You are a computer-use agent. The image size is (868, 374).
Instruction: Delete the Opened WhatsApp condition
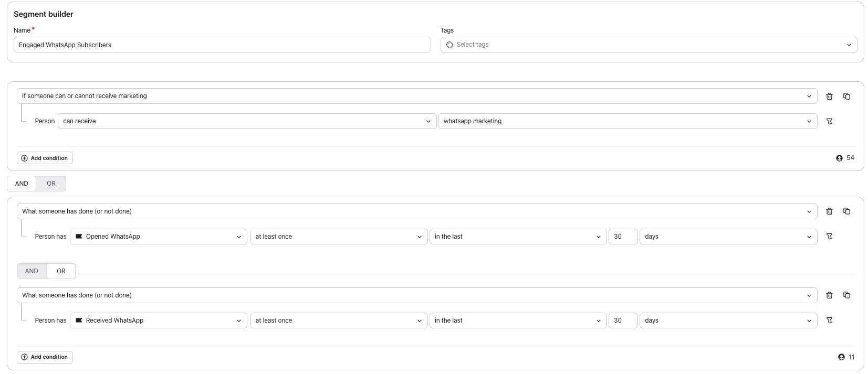pos(829,211)
